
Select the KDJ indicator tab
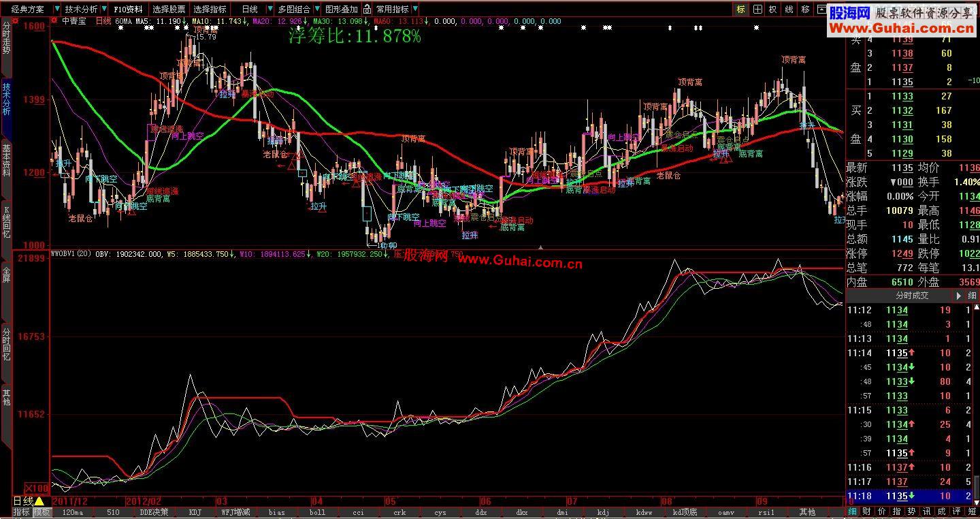195,512
